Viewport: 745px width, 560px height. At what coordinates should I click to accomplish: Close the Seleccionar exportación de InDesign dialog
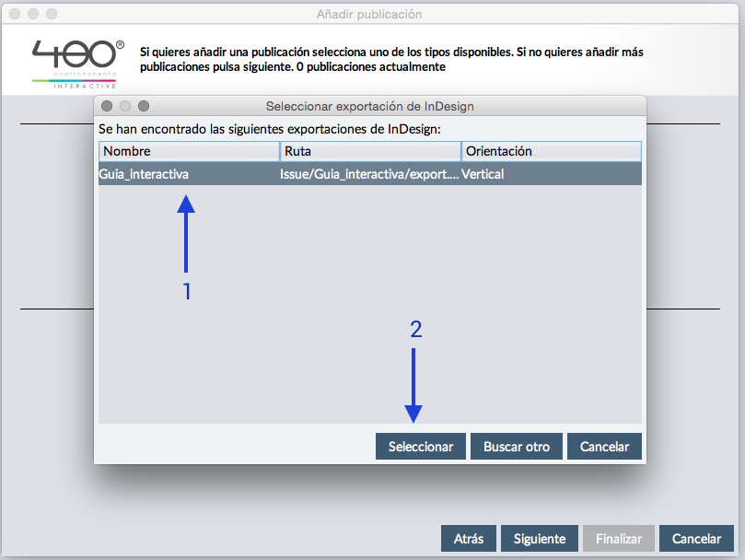tap(107, 107)
